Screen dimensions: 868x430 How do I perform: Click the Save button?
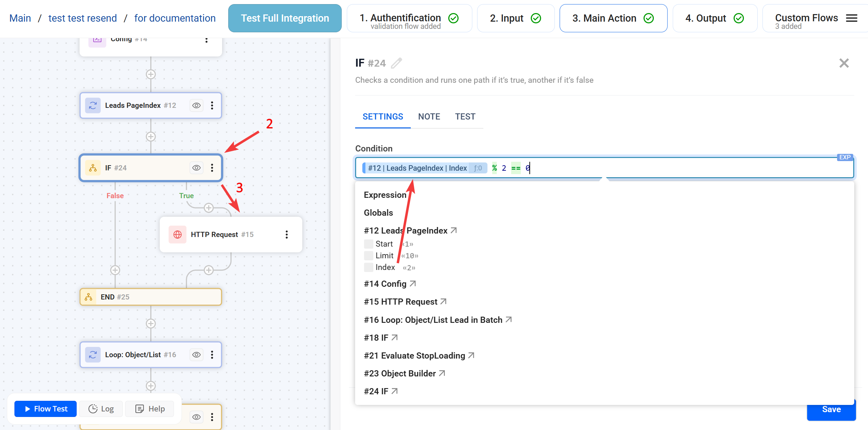831,409
